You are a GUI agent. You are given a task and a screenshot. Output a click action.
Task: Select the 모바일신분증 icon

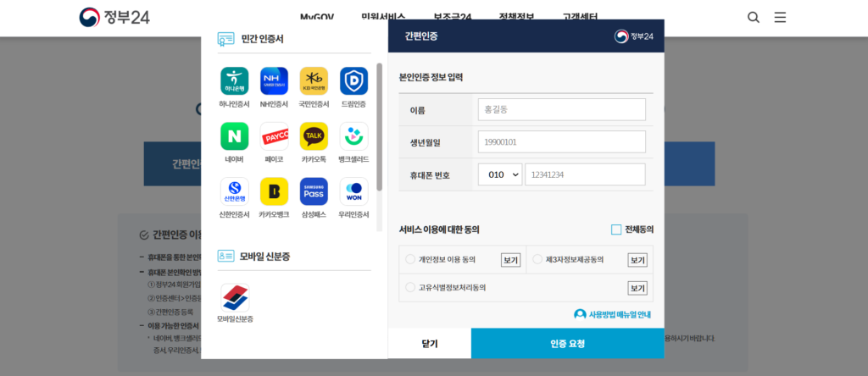(235, 298)
